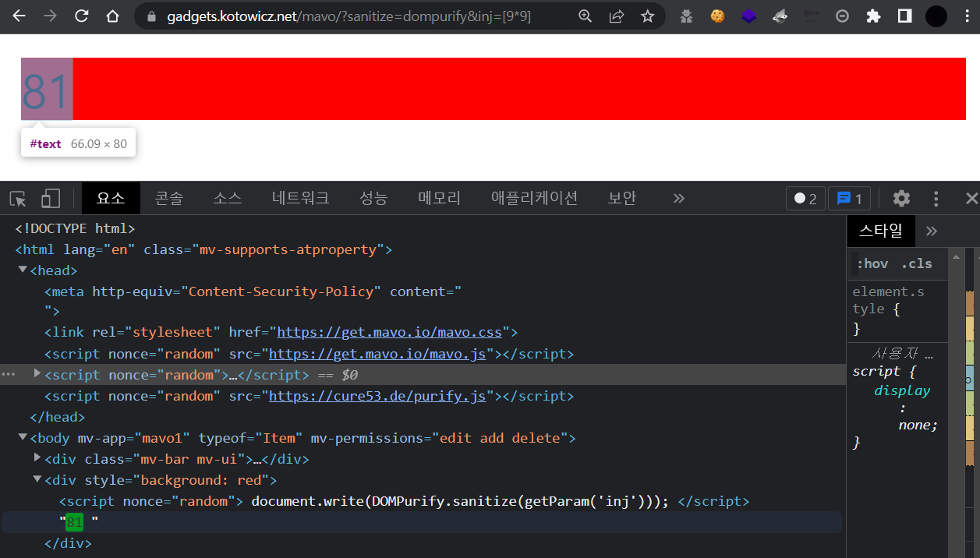Click the browser forward arrow
Screen dimensions: 980x558
pos(50,16)
